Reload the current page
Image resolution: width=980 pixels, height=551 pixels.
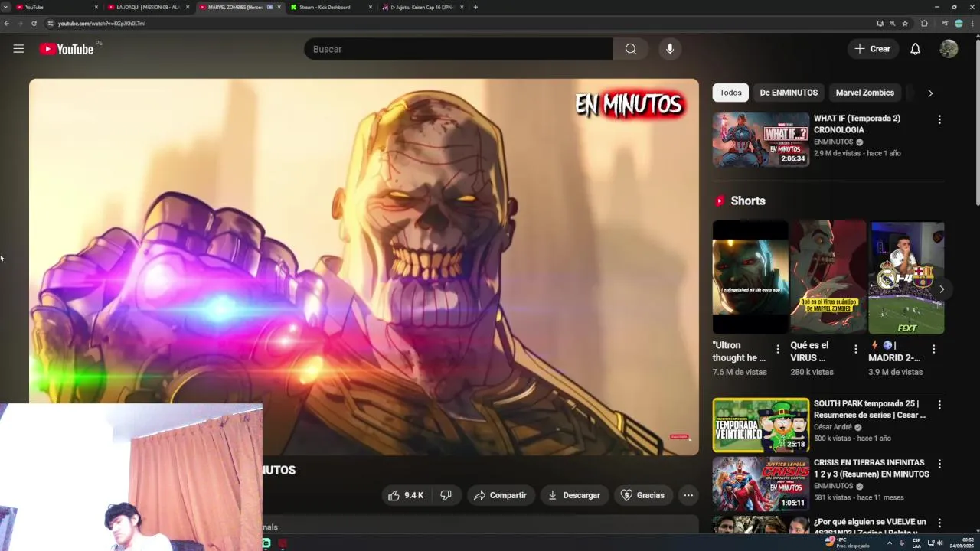point(34,24)
